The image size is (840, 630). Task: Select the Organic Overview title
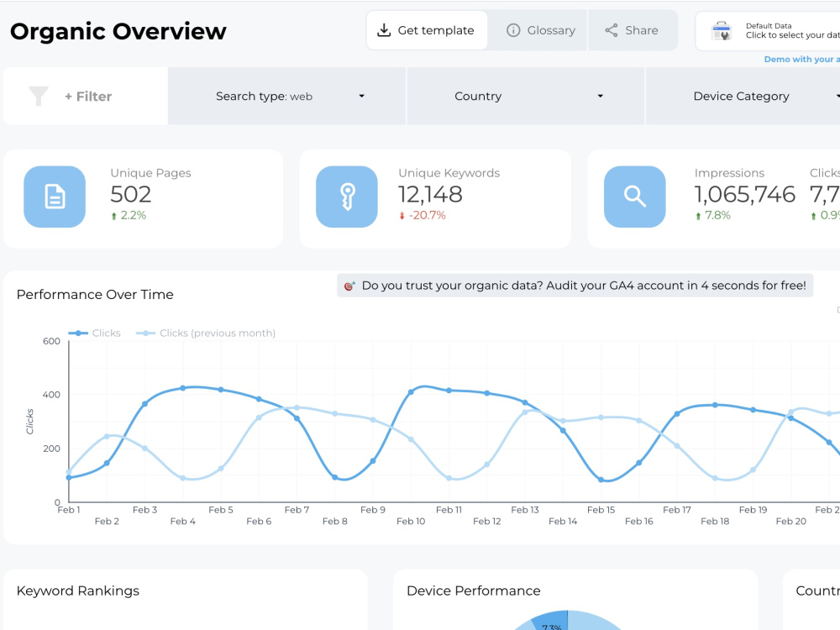pos(118,31)
